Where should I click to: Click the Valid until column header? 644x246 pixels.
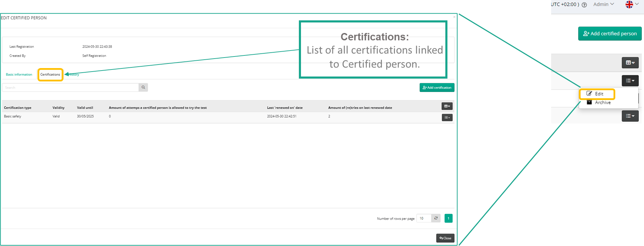[x=85, y=108]
